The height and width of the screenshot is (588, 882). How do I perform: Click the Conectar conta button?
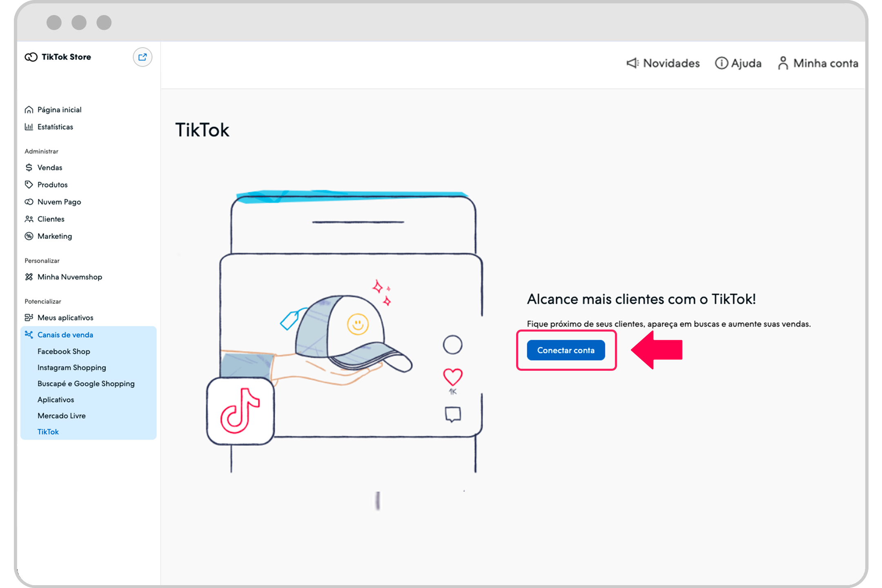(x=566, y=350)
